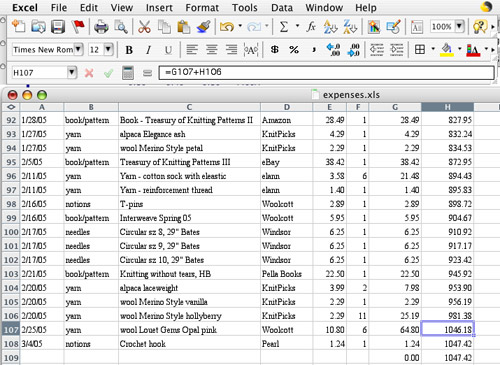
Task: Select column C header
Action: pos(189,107)
